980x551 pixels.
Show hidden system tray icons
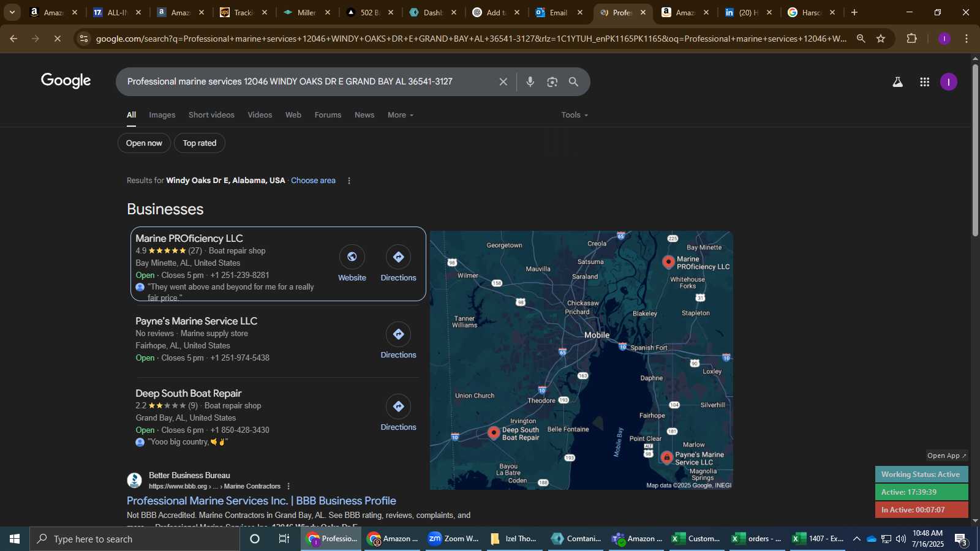click(856, 539)
